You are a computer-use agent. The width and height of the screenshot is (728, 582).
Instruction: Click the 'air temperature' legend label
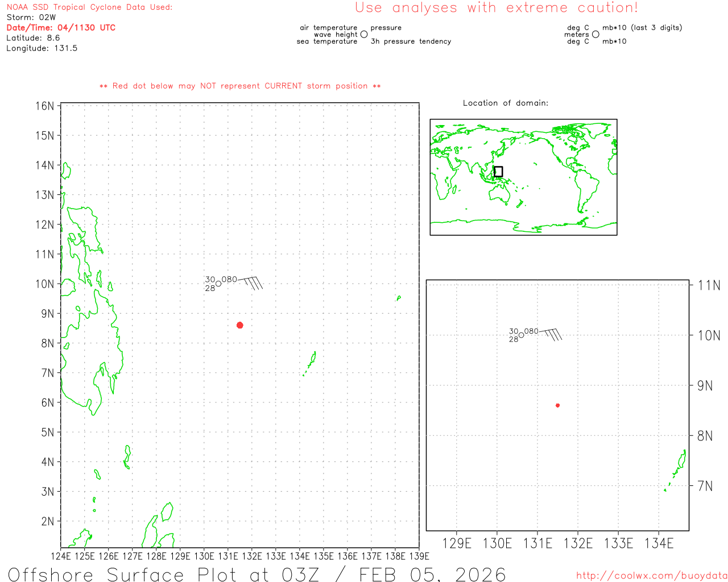tap(329, 28)
